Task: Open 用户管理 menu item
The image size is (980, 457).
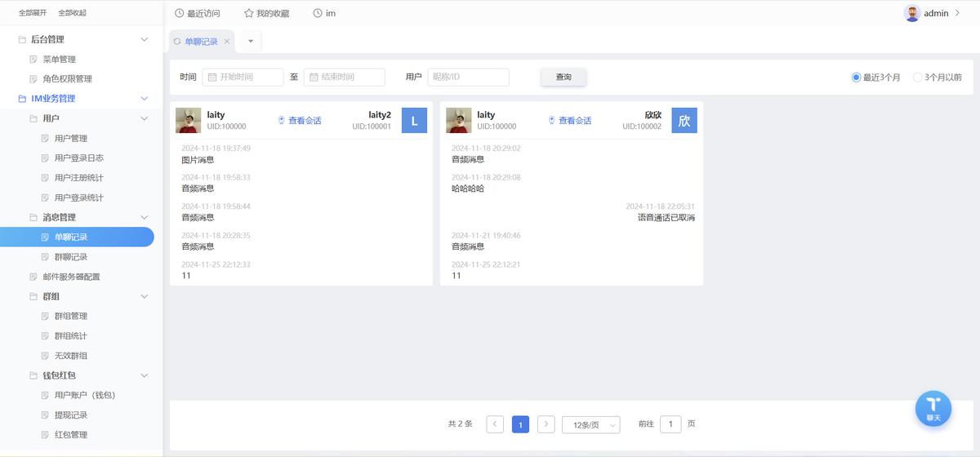Action: pyautogui.click(x=71, y=139)
